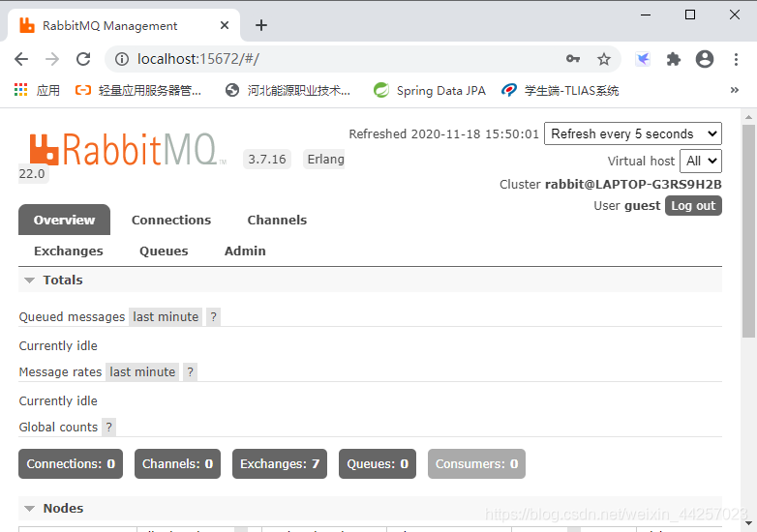Switch to the Channels tab
Image resolution: width=757 pixels, height=532 pixels.
pos(277,220)
